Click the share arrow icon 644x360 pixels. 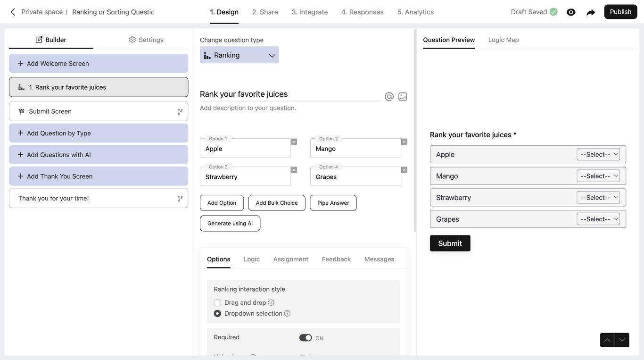(x=591, y=12)
